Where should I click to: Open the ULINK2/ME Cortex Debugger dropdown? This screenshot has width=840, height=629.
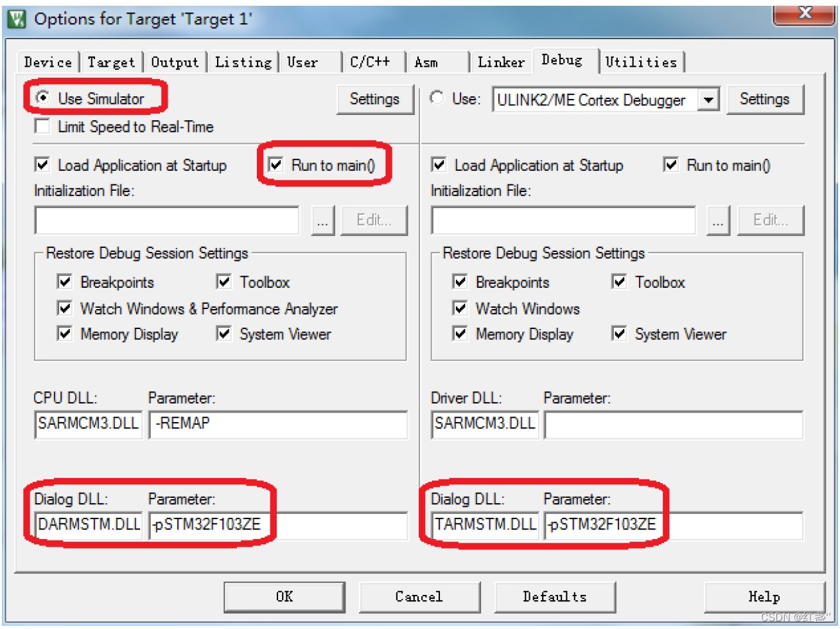708,100
